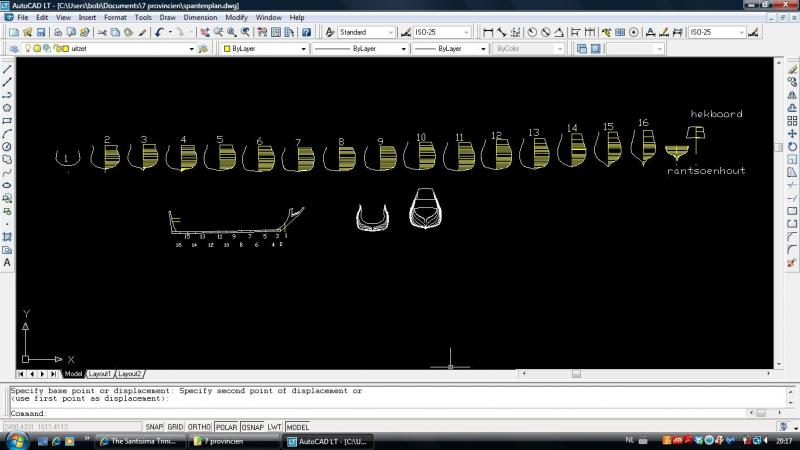Select the Explode modify tool
This screenshot has height=450, width=800.
(x=792, y=263)
